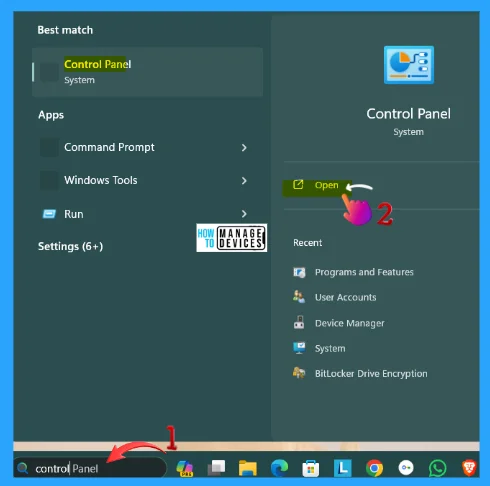Launch File Explorer from the taskbar
Image resolution: width=490 pixels, height=486 pixels.
pyautogui.click(x=248, y=468)
